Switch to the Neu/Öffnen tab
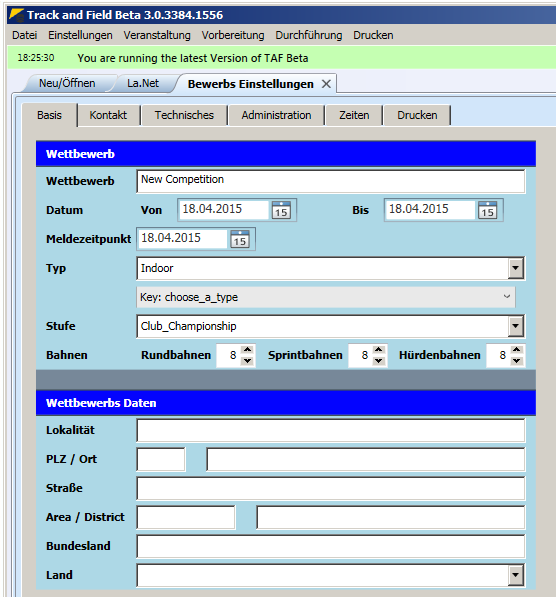This screenshot has width=556, height=597. click(x=67, y=83)
